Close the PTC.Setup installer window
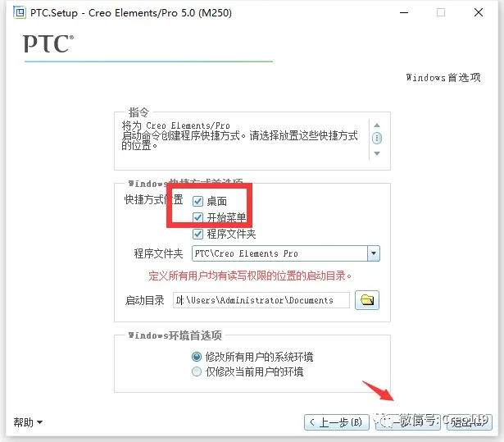504x442 pixels. pyautogui.click(x=482, y=12)
